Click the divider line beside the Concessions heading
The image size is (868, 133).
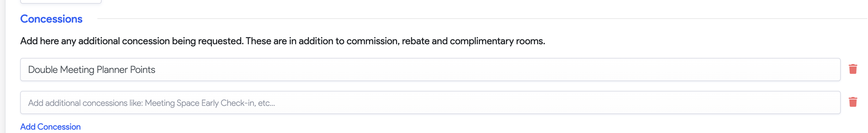point(472,19)
